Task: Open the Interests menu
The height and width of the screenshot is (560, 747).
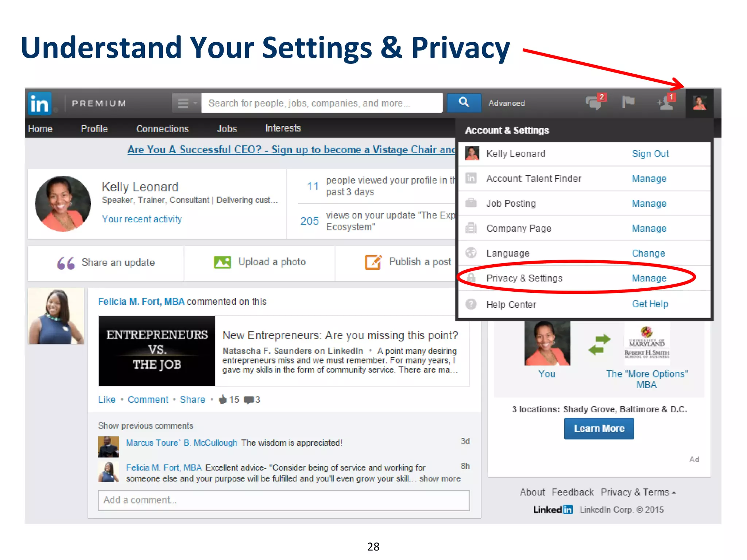Action: (283, 128)
